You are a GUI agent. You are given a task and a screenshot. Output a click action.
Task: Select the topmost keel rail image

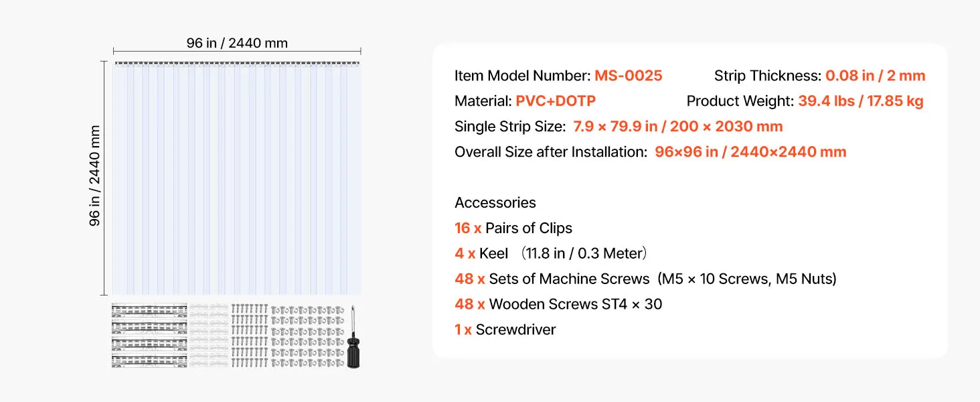149,310
